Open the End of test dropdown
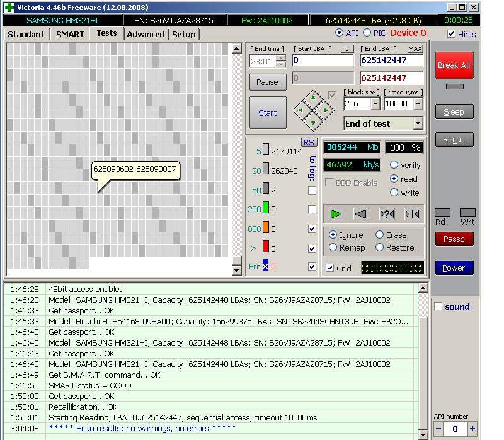Image resolution: width=504 pixels, height=440 pixels. click(418, 123)
